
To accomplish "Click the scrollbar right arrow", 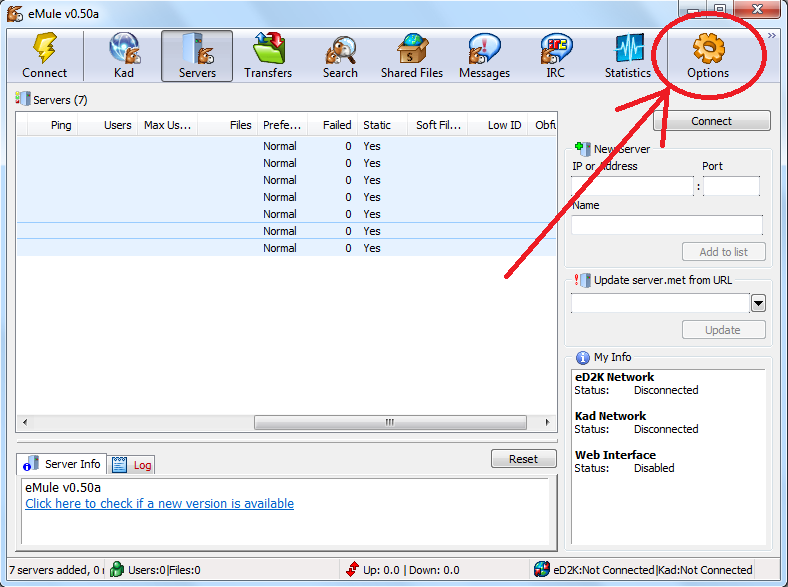I will click(548, 422).
